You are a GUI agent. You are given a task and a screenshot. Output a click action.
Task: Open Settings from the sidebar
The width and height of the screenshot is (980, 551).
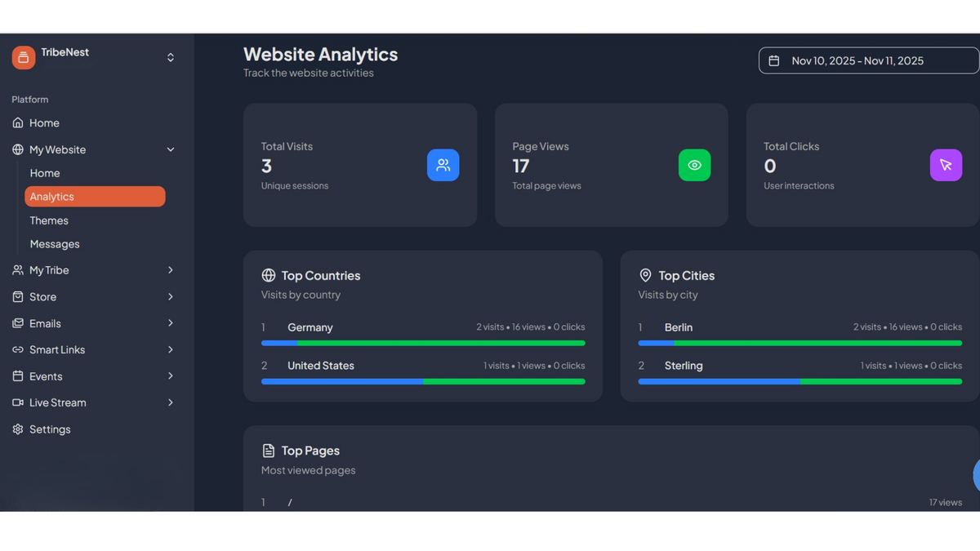pyautogui.click(x=49, y=429)
